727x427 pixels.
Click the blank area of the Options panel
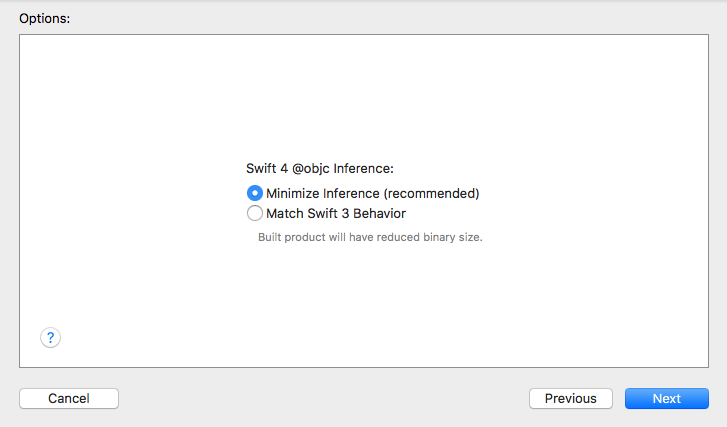(364, 93)
